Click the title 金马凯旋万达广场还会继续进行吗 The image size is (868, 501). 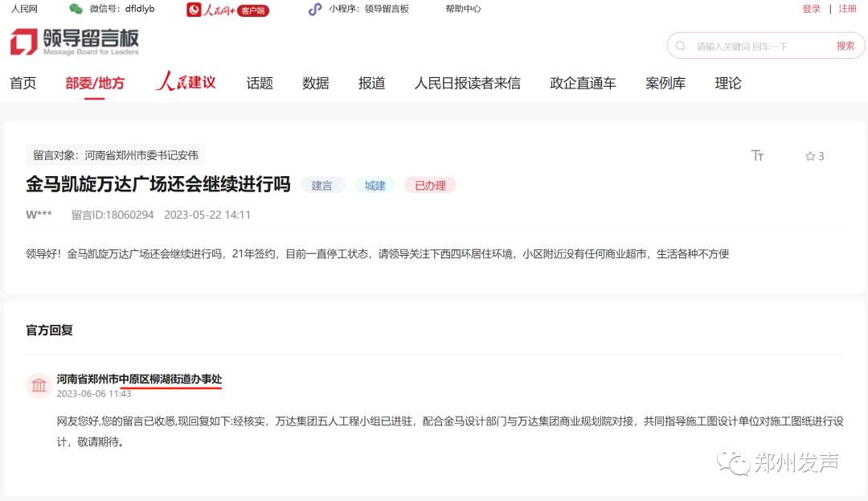pyautogui.click(x=158, y=184)
